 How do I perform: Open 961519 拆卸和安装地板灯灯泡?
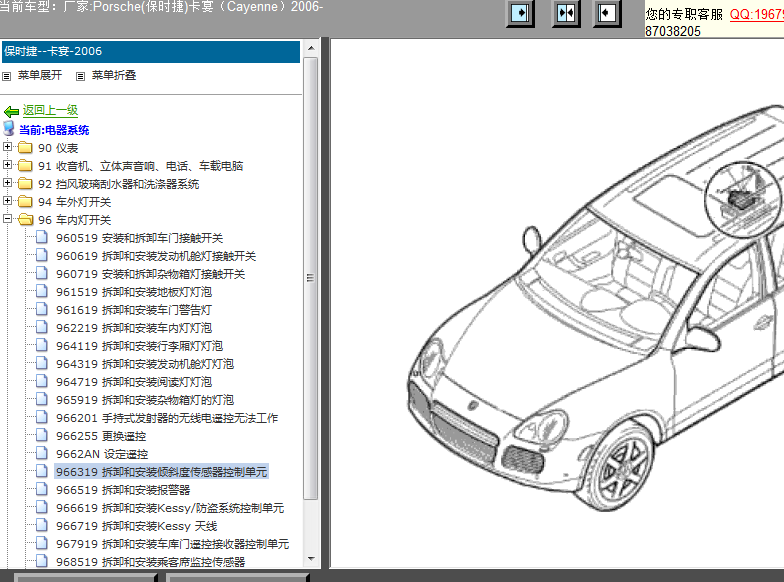(134, 292)
